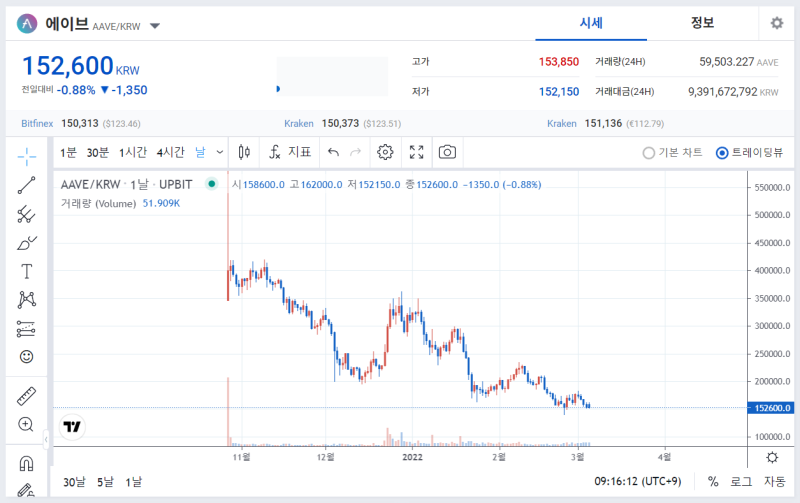Activate the zoom in tool

[x=26, y=424]
